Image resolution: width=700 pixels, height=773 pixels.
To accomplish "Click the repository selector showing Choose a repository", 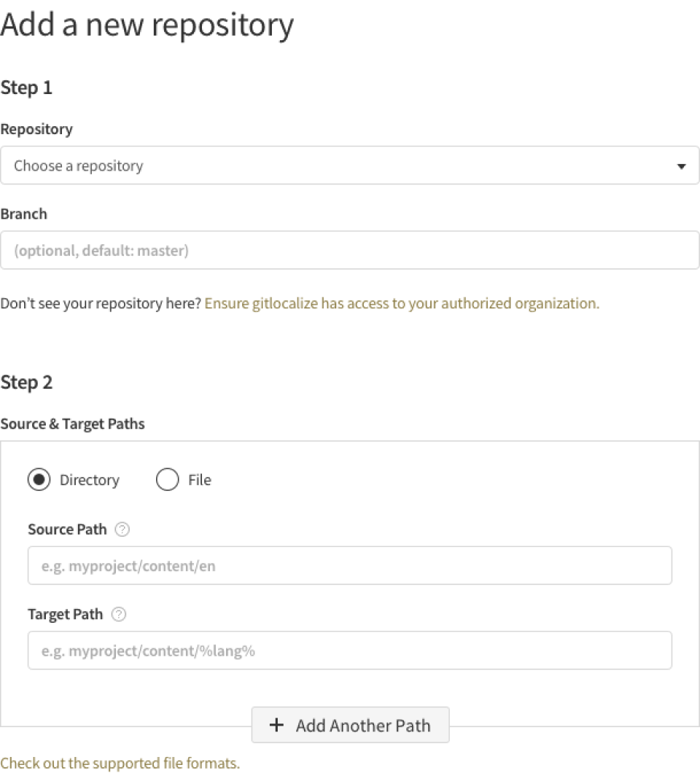I will (350, 166).
